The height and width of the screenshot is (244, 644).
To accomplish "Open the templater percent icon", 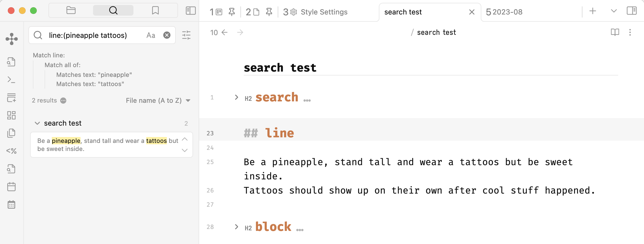I will point(11,151).
